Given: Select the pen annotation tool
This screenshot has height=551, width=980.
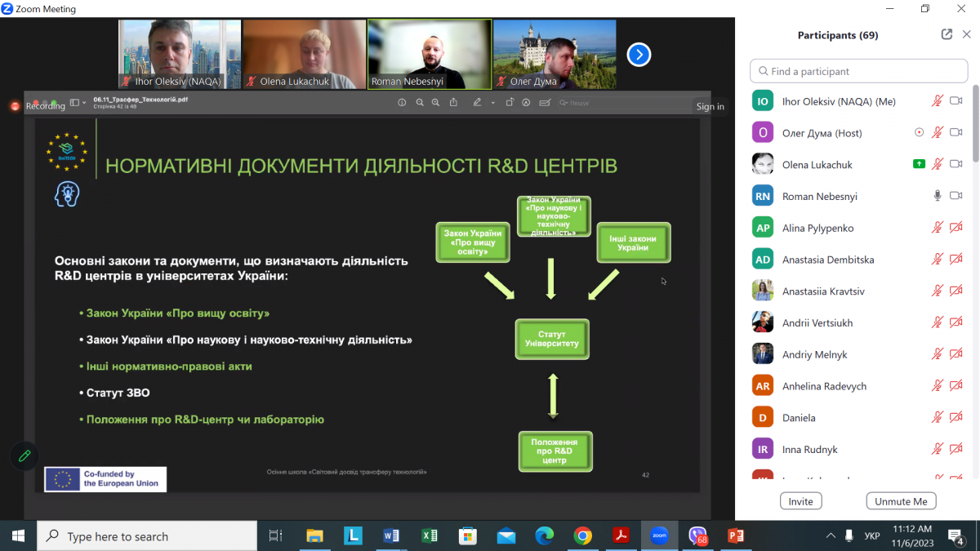Looking at the screenshot, I should pos(478,103).
